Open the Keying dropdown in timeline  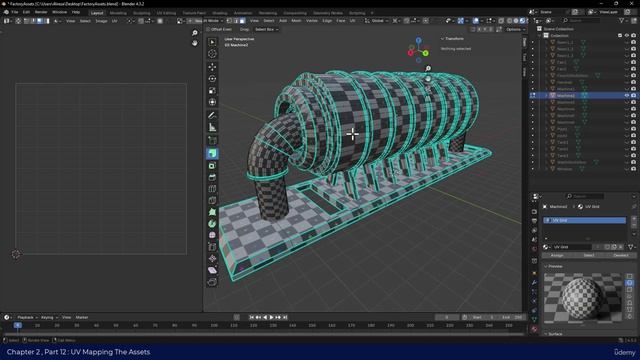[49, 317]
